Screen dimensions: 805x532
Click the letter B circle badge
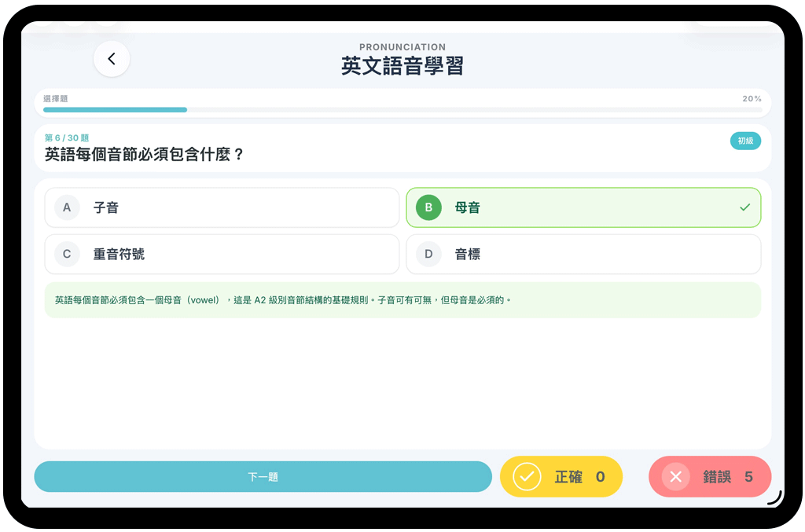coord(428,207)
